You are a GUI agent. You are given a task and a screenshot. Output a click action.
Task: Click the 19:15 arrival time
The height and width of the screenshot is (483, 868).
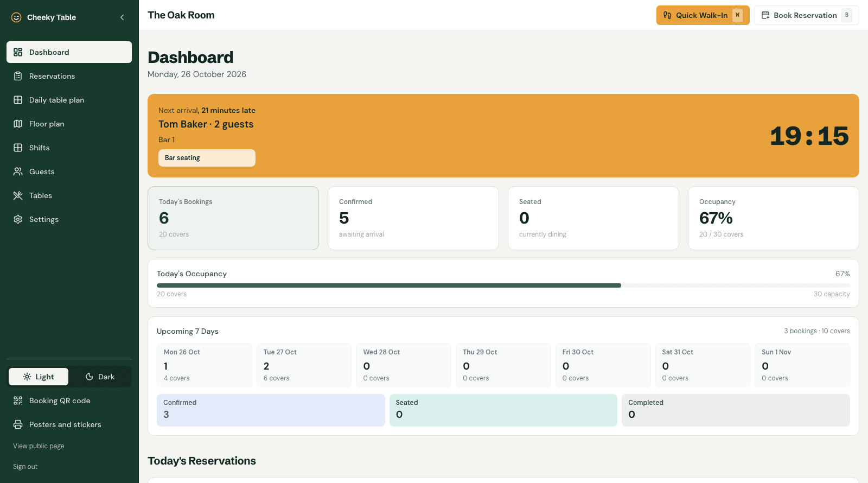pos(809,136)
